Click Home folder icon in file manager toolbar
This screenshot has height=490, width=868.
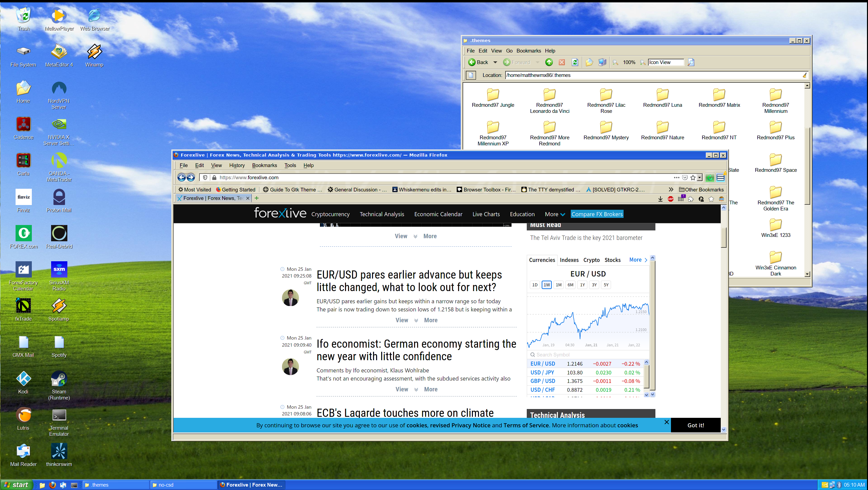(589, 62)
